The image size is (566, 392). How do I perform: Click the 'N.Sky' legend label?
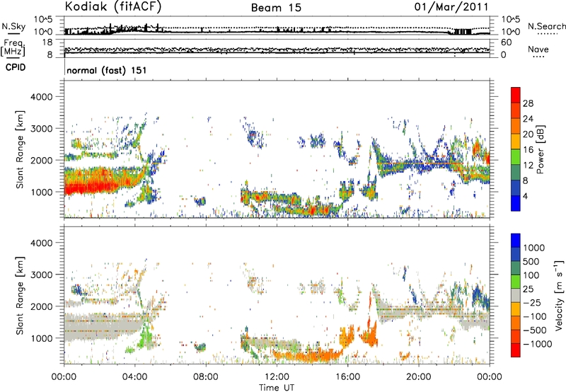pyautogui.click(x=13, y=26)
